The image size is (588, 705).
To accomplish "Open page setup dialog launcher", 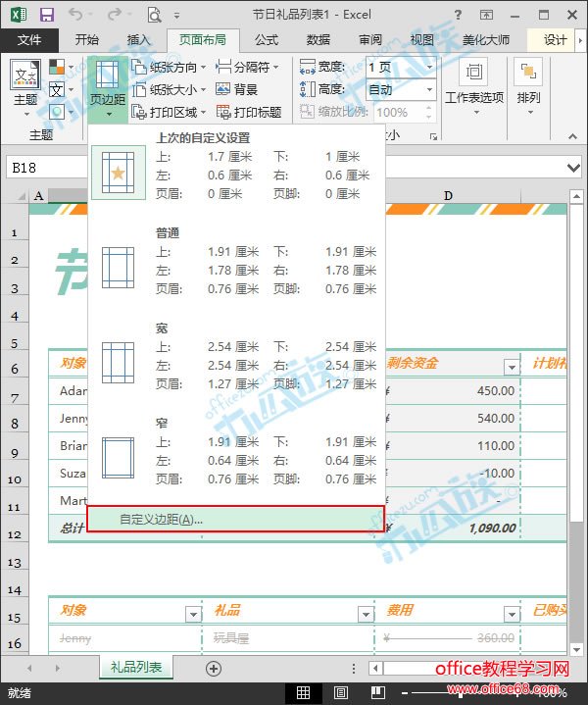I will click(x=433, y=136).
